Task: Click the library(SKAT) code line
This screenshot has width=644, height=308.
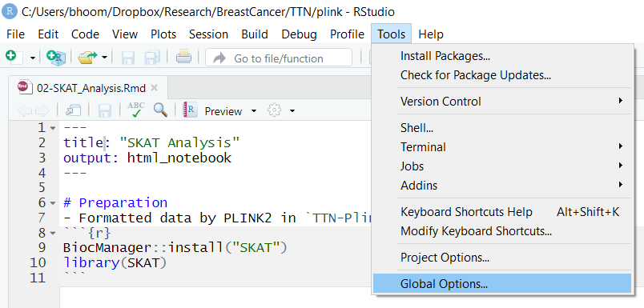Action: pos(115,263)
